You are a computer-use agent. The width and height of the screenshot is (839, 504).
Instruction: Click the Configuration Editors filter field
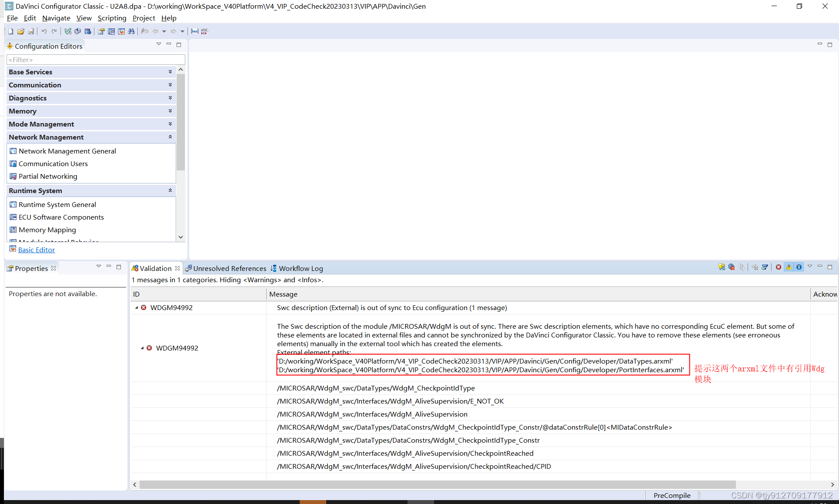pos(96,60)
